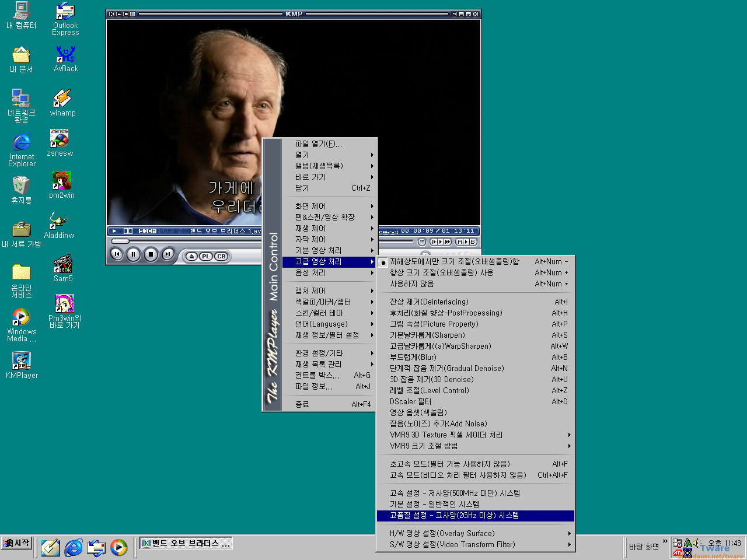This screenshot has height=560, width=747.
Task: Expand 음성 처리 submenu
Action: (329, 273)
